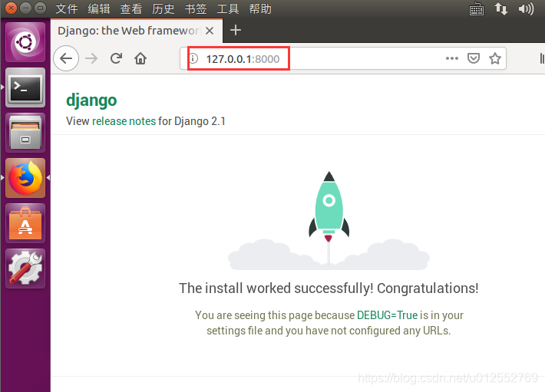The width and height of the screenshot is (545, 392).
Task: Click the django logo heading
Action: (91, 100)
